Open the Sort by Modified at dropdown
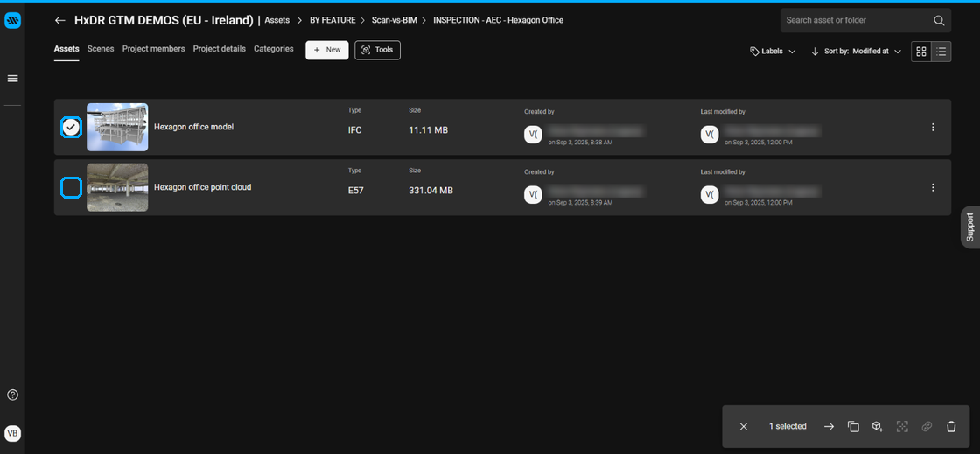Screen dimensions: 980x454 863,52
